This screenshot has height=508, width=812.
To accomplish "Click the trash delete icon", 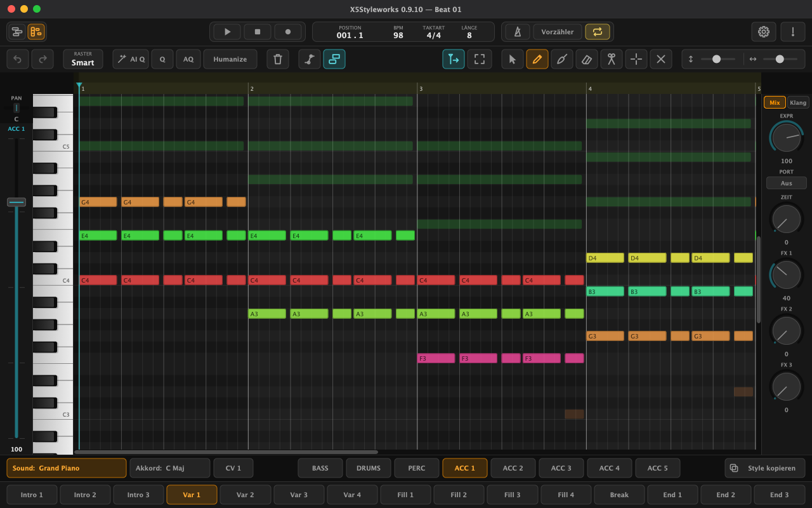I will pos(278,59).
